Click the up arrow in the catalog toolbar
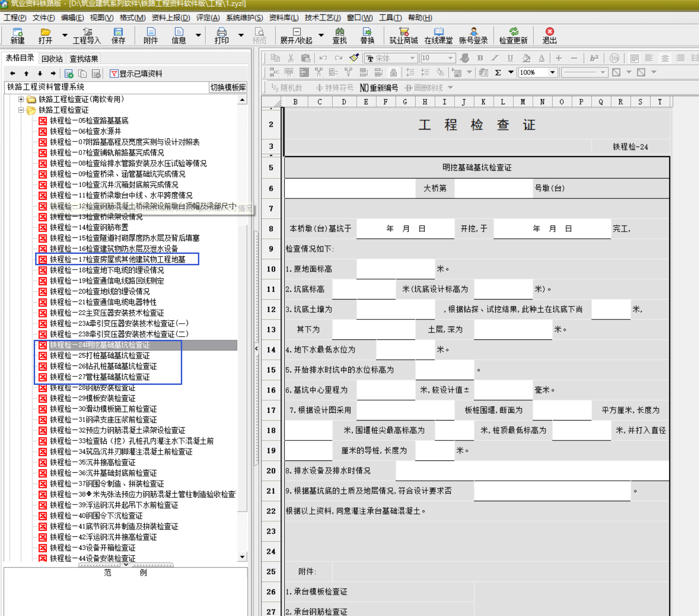Image resolution: width=699 pixels, height=616 pixels. coord(27,74)
